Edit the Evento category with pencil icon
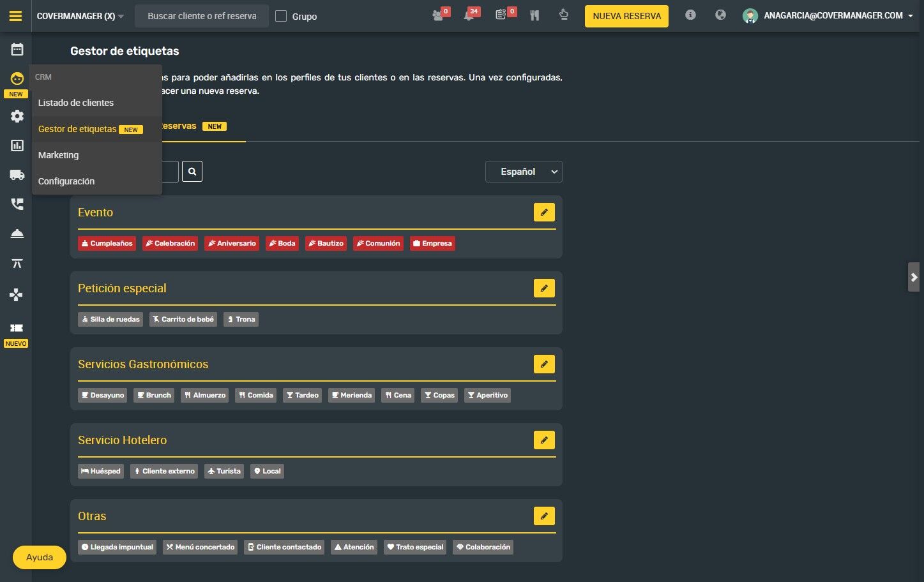The image size is (924, 582). pyautogui.click(x=544, y=213)
